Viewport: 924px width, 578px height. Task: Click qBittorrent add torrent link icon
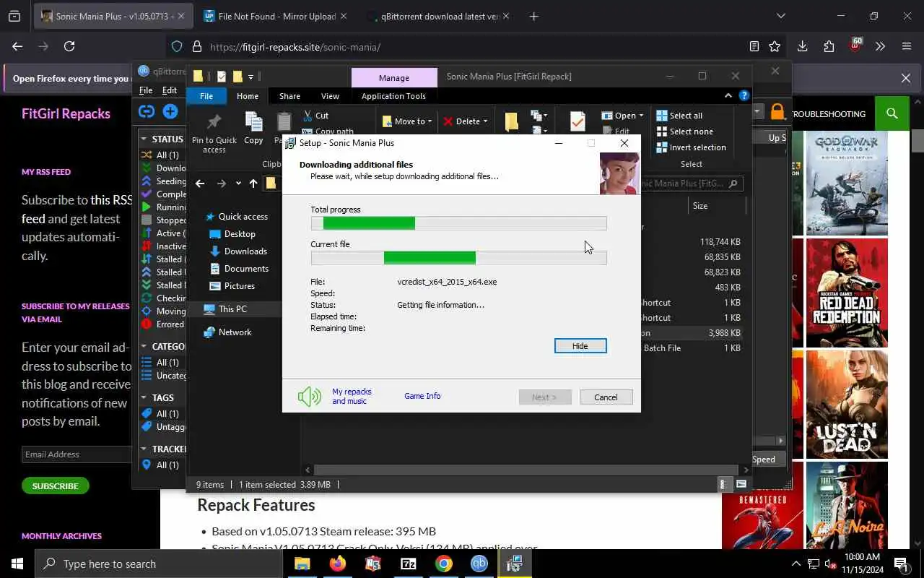[x=147, y=111]
